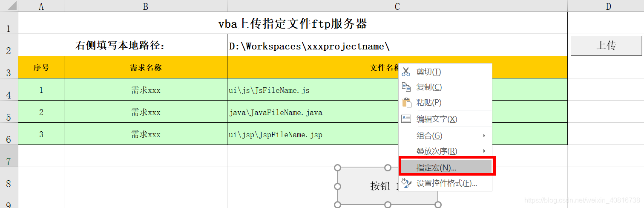Click the title cell vba上传指定文件ftp服务器
Viewport: 644px width, 208px height.
(293, 23)
